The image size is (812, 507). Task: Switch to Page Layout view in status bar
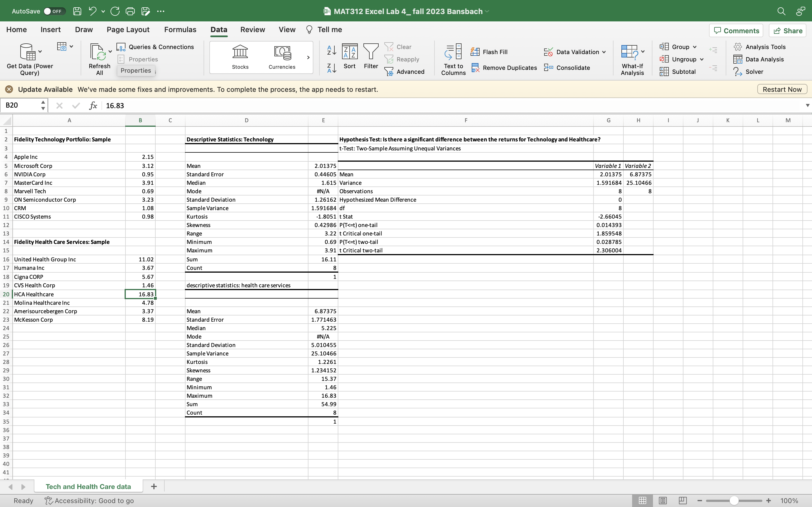[x=663, y=500]
